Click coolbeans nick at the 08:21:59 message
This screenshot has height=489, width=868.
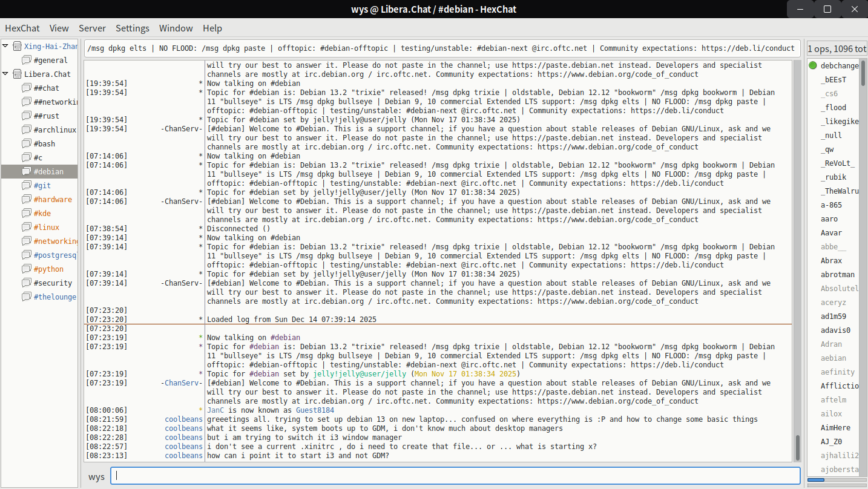(184, 419)
